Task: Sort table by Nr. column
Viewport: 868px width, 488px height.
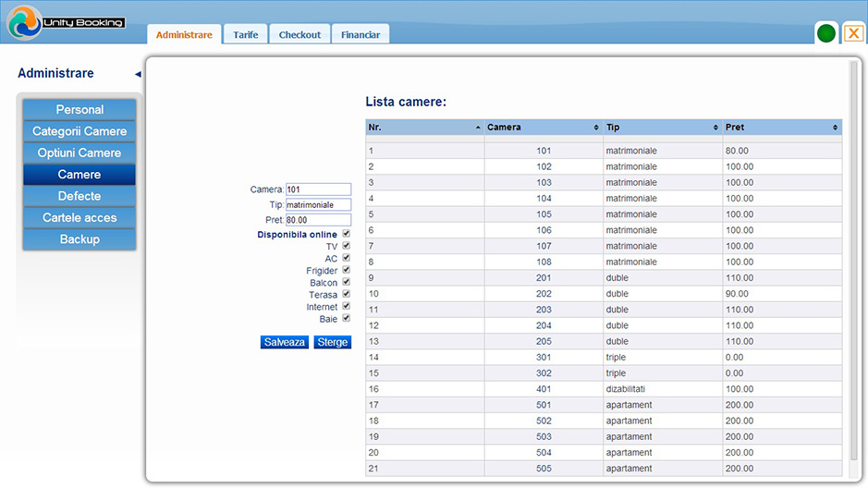Action: (x=424, y=127)
